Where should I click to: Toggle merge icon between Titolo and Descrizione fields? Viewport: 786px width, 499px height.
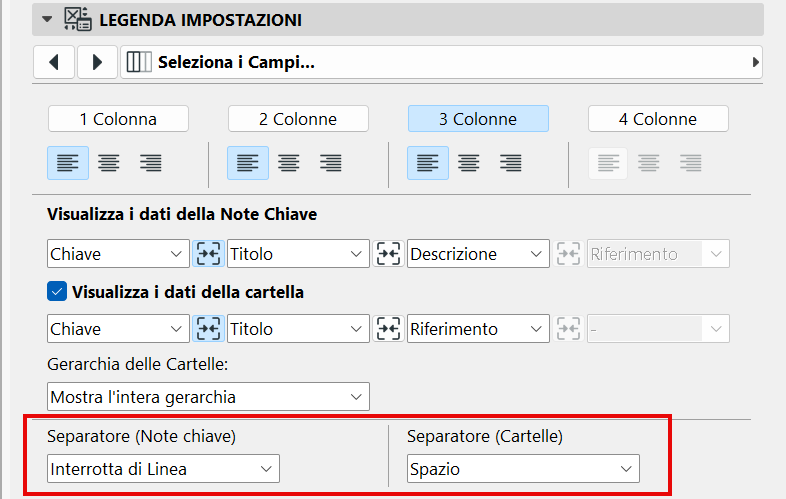tap(388, 254)
